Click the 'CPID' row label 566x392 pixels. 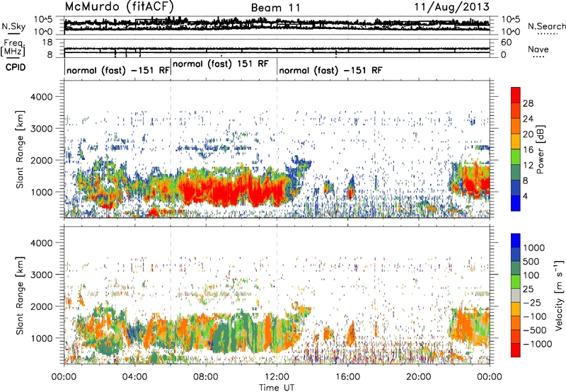pyautogui.click(x=16, y=67)
